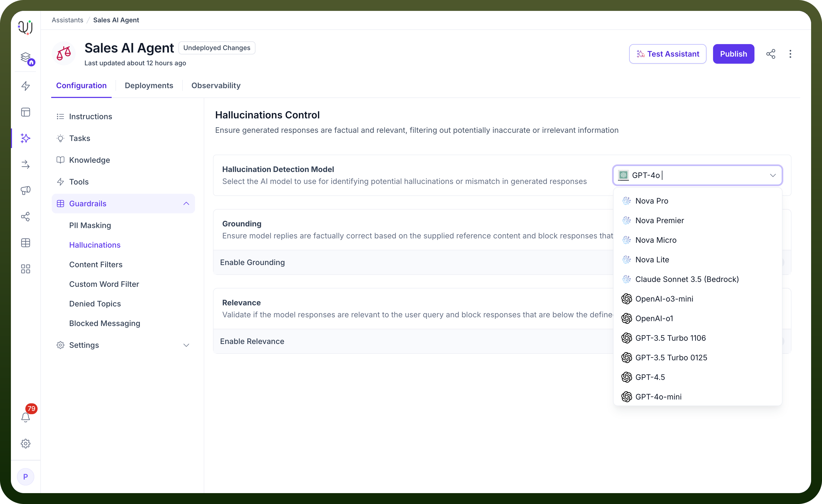Go to PII Masking guardrail

click(x=90, y=226)
